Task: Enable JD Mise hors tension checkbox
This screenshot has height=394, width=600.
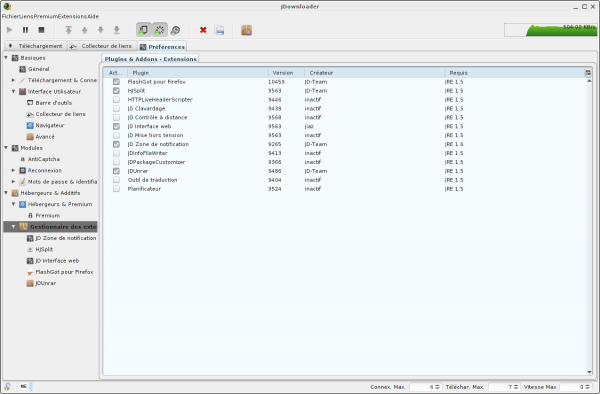Action: point(116,135)
